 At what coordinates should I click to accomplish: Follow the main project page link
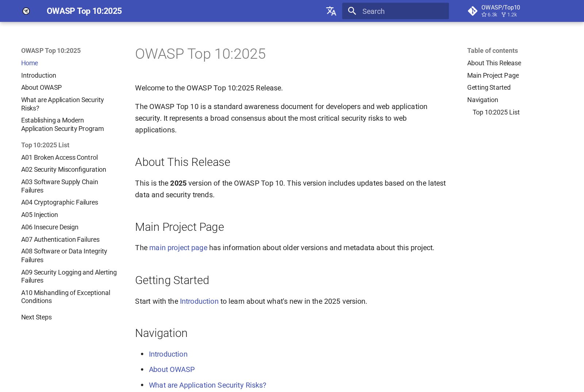[178, 248]
